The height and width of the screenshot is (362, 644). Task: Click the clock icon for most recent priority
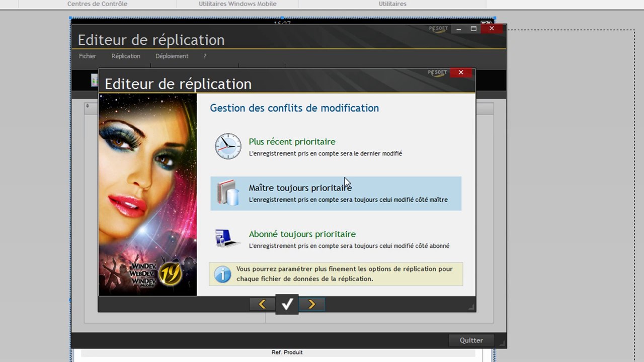click(x=228, y=146)
